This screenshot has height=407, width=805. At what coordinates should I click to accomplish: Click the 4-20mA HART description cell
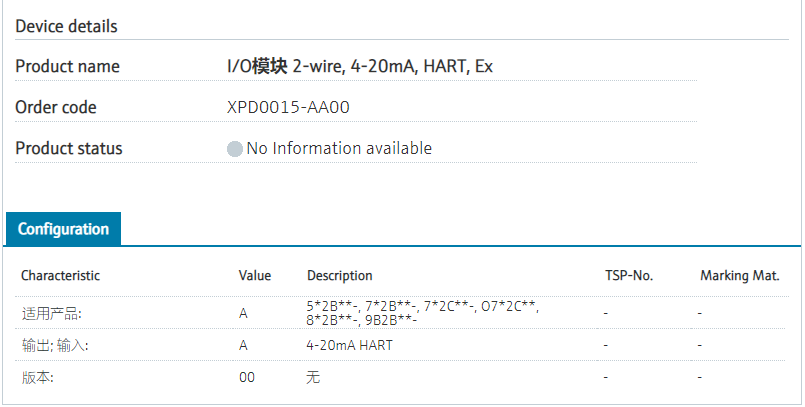click(349, 345)
